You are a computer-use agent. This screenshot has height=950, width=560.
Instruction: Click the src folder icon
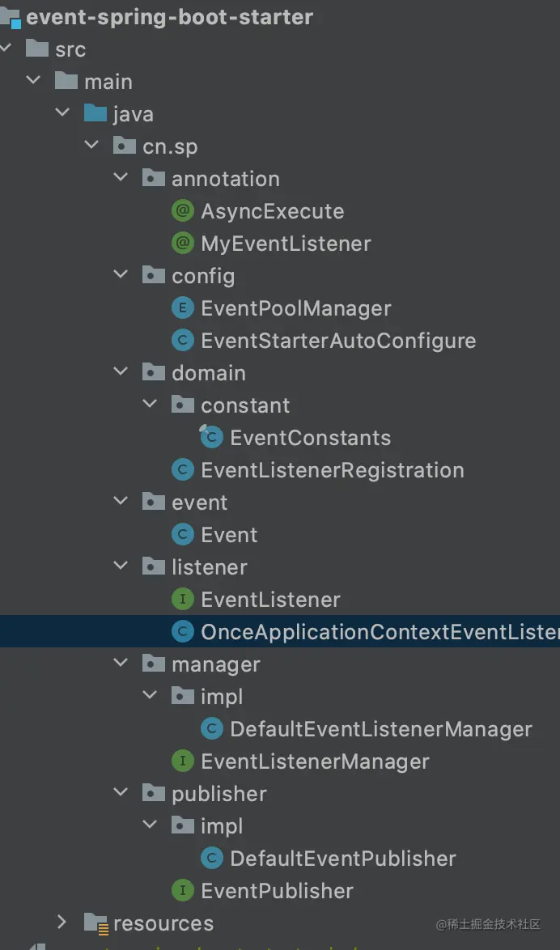pos(37,49)
